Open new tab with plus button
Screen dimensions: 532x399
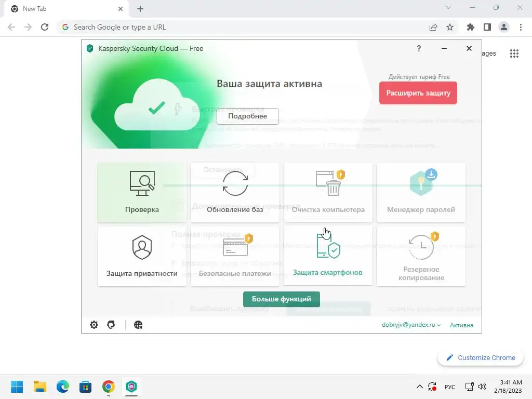coord(140,9)
